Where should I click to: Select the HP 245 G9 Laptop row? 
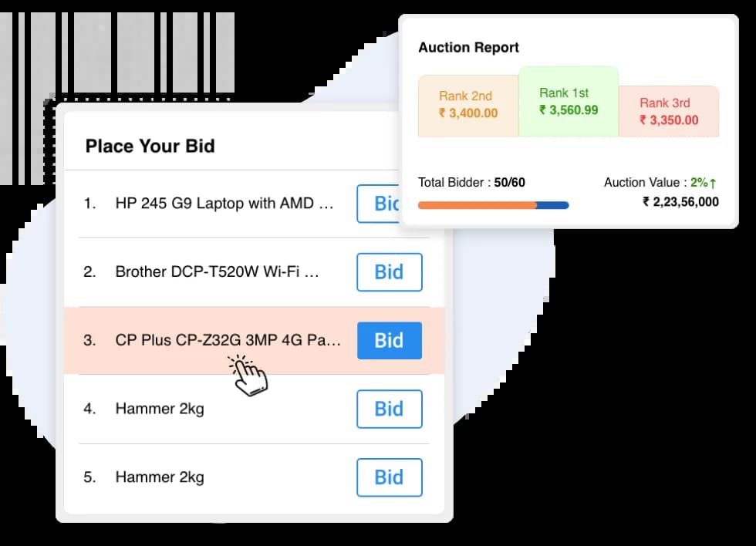tap(224, 204)
